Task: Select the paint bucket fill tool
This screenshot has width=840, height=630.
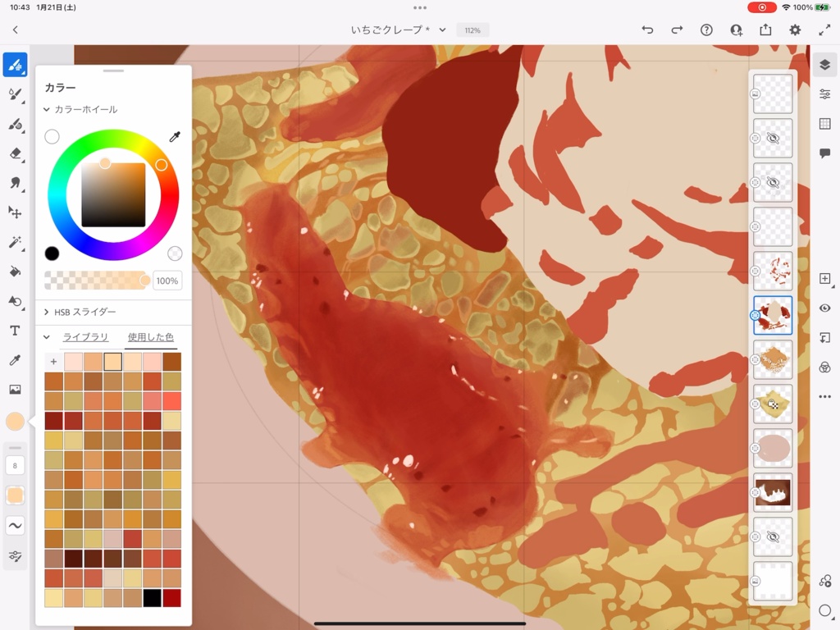Action: pyautogui.click(x=15, y=272)
